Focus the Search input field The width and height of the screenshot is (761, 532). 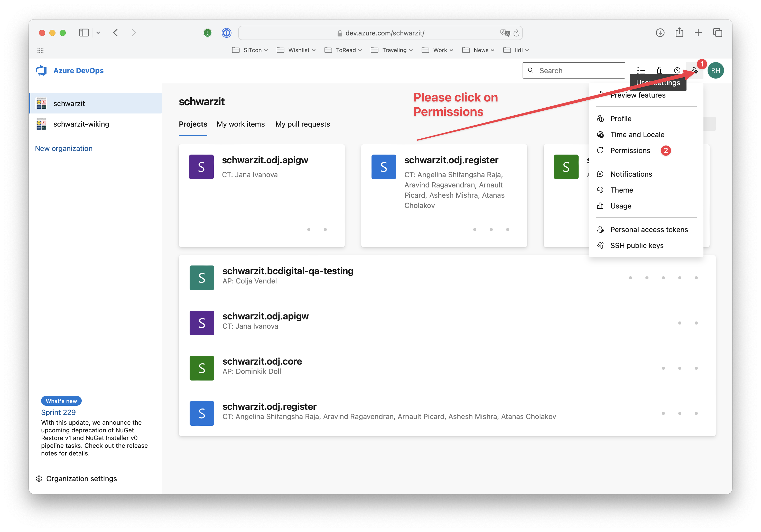coord(574,71)
